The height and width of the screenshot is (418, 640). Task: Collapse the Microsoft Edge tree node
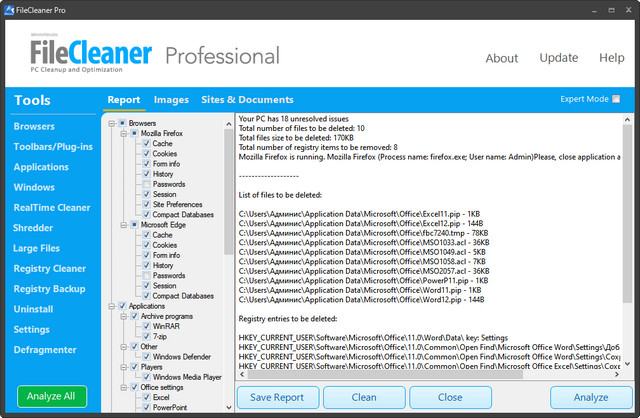pyautogui.click(x=122, y=225)
